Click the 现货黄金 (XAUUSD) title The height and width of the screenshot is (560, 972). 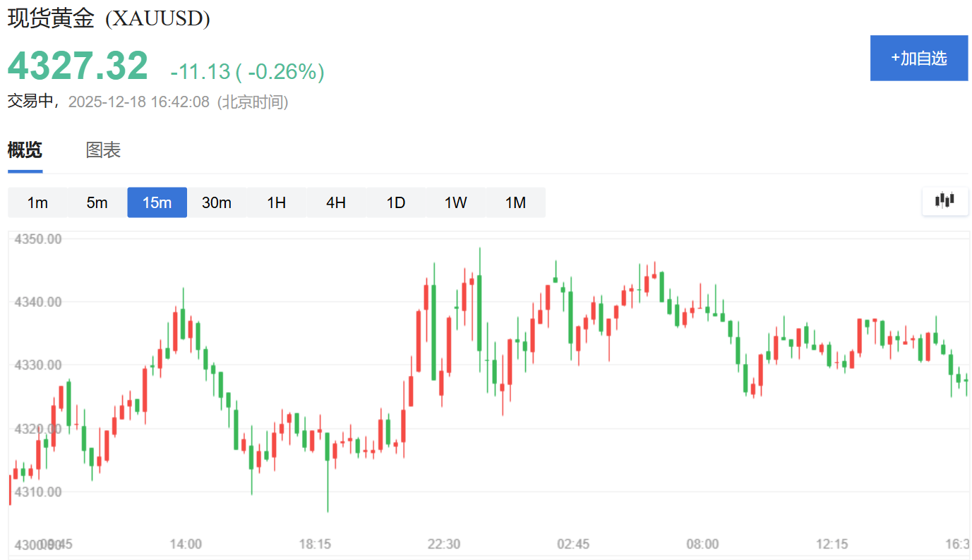(109, 19)
